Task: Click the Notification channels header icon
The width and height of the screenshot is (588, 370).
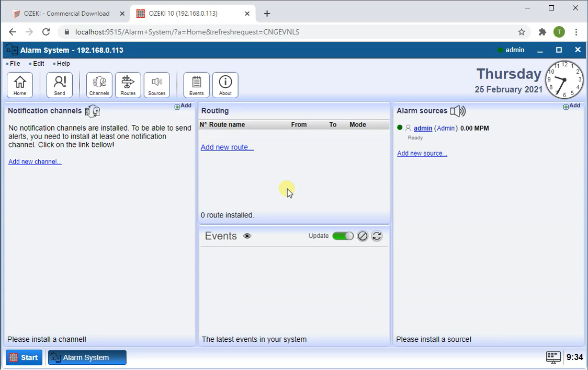Action: [x=92, y=111]
